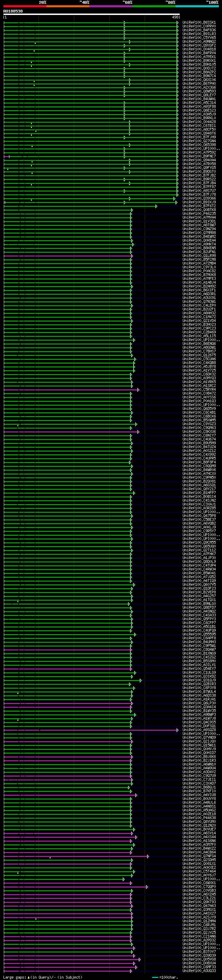
Task: Click the green alignment bar for UniRef100_B6SSK1
Action: 91,23
